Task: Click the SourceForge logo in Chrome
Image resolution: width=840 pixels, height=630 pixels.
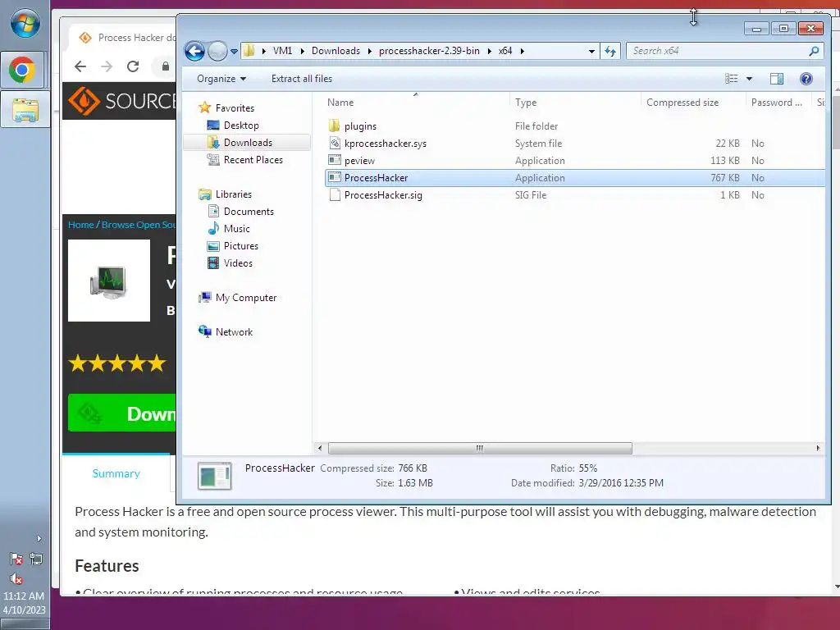Action: (122, 101)
